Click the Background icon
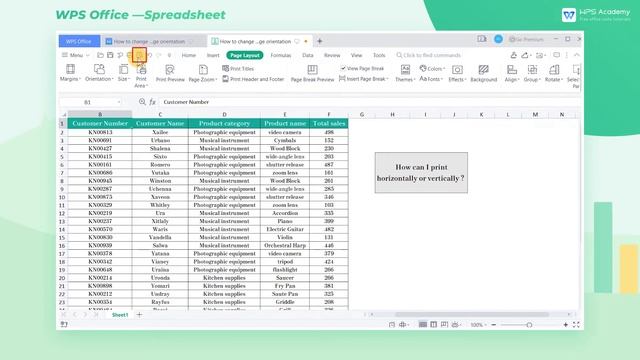Image resolution: width=640 pixels, height=360 pixels. click(x=483, y=70)
